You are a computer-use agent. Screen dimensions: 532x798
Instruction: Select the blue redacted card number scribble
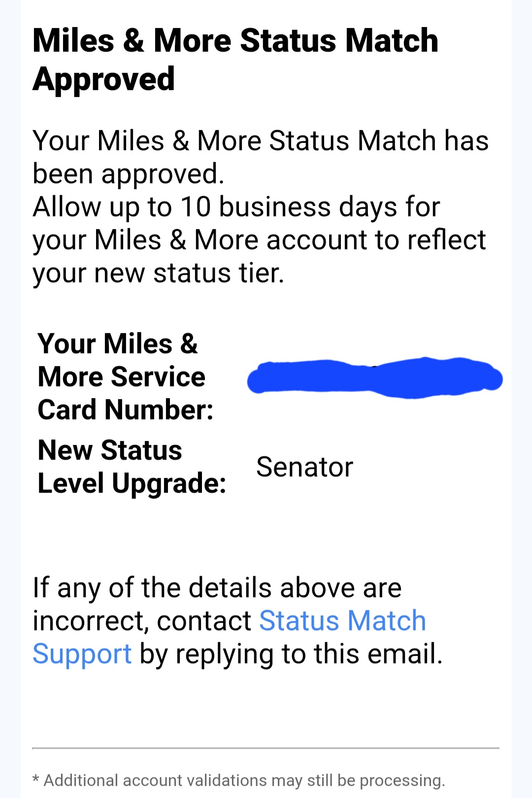coord(374,379)
